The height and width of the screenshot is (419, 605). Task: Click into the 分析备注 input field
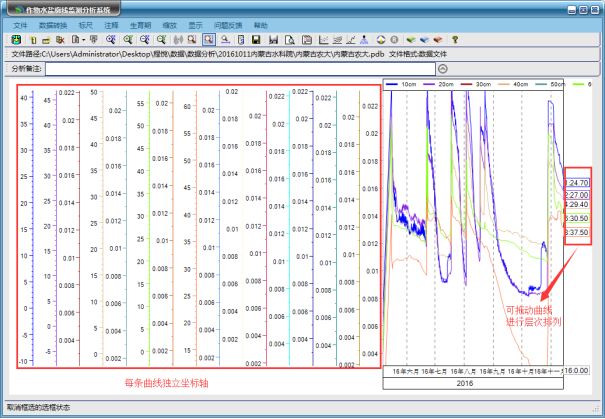point(240,69)
